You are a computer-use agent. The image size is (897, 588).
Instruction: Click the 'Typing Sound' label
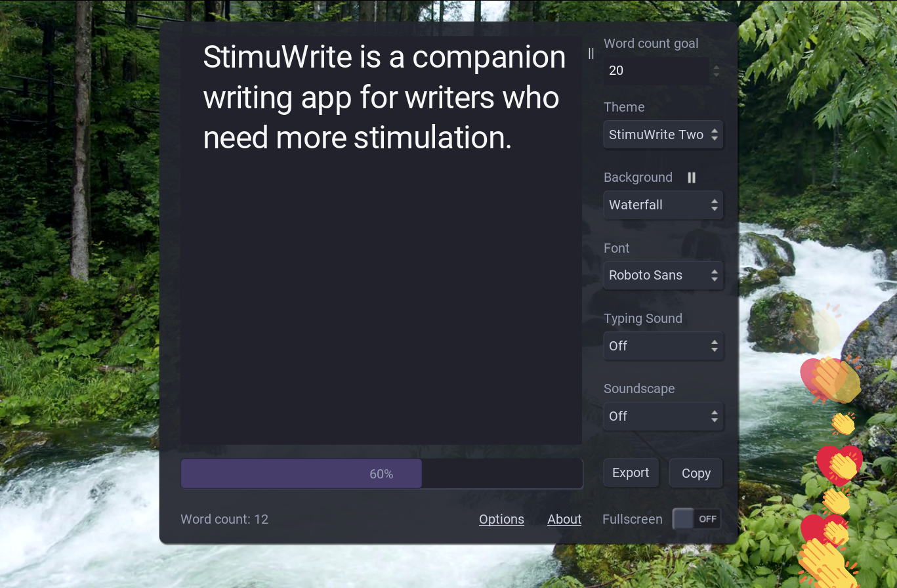[643, 318]
